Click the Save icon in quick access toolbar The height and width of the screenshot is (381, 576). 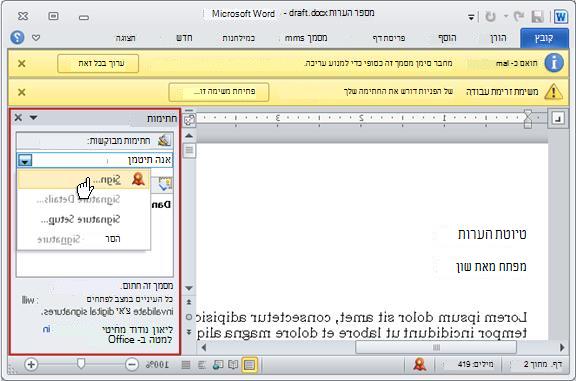(538, 17)
